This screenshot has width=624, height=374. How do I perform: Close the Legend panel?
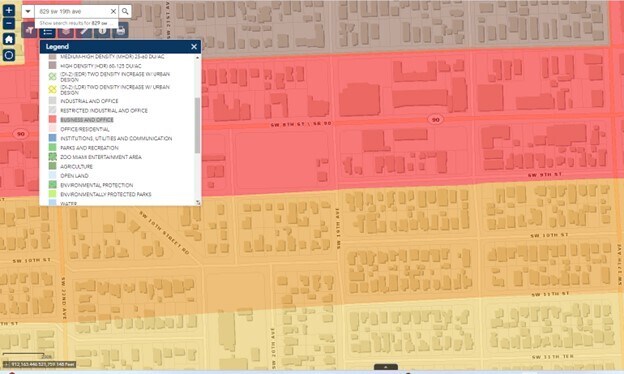(x=194, y=47)
